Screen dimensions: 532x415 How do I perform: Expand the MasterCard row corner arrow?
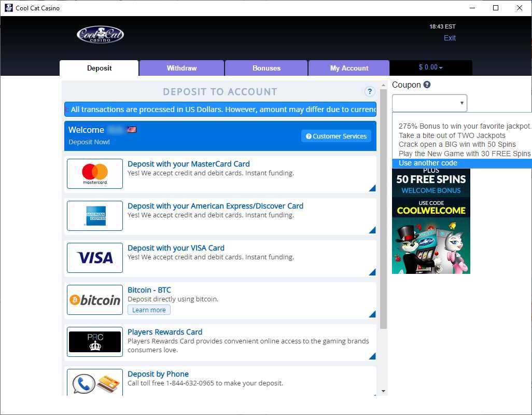(x=372, y=188)
